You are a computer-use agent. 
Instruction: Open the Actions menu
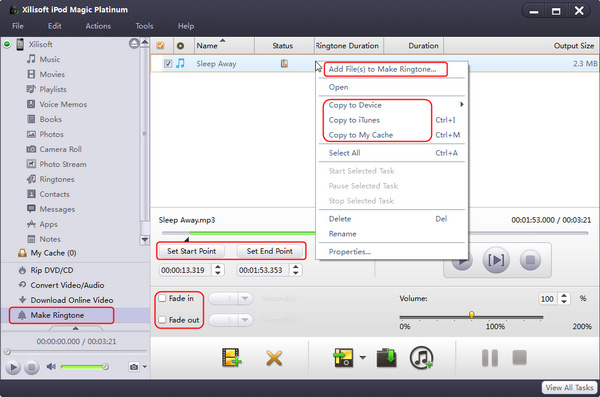point(98,26)
